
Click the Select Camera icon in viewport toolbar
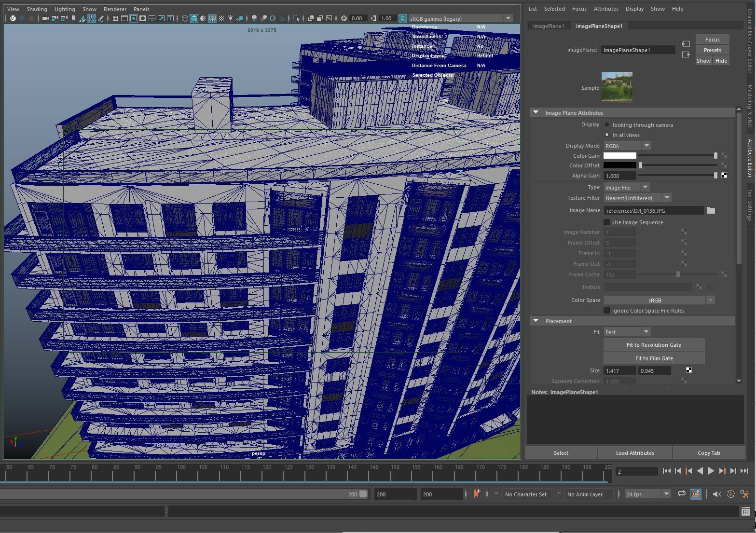tap(45, 18)
